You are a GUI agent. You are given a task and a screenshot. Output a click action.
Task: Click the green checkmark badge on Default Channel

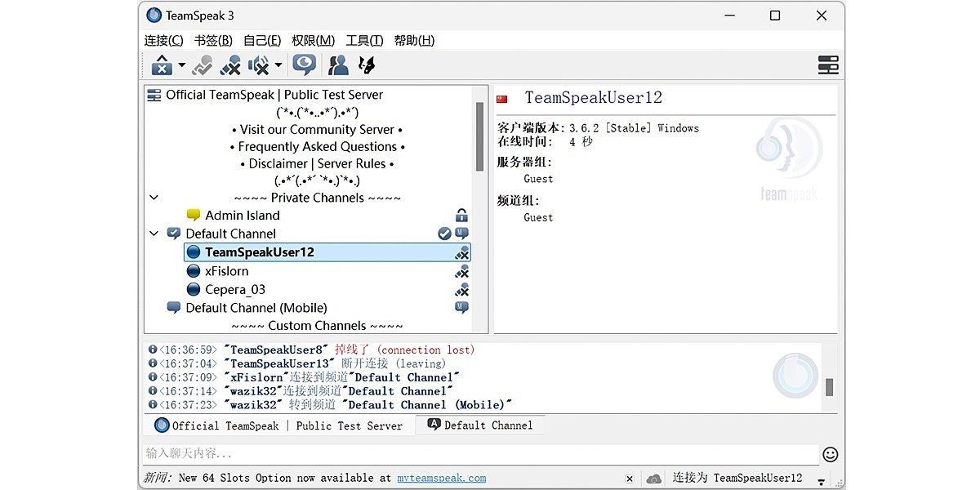click(444, 233)
